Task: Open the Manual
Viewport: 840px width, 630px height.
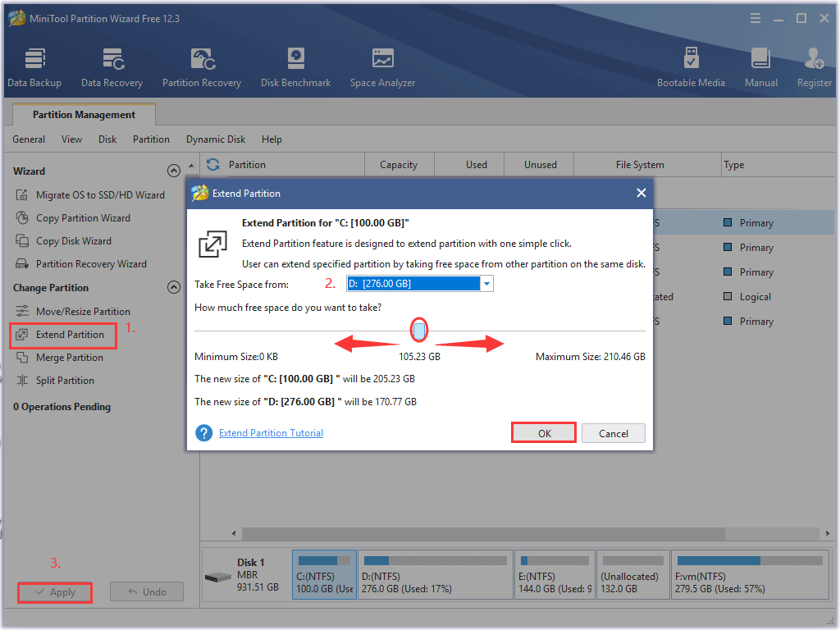Action: [x=760, y=67]
